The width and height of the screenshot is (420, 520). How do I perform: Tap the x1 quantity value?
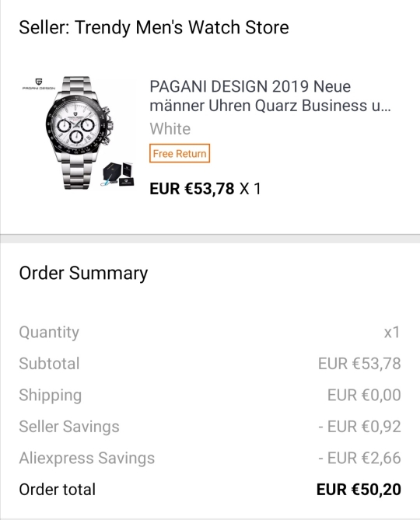(392, 333)
